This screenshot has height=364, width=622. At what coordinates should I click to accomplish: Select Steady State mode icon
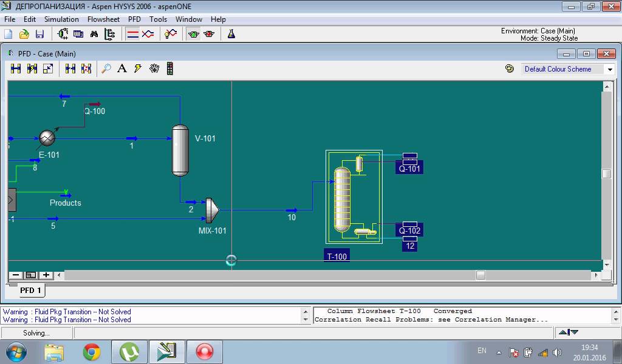(132, 34)
